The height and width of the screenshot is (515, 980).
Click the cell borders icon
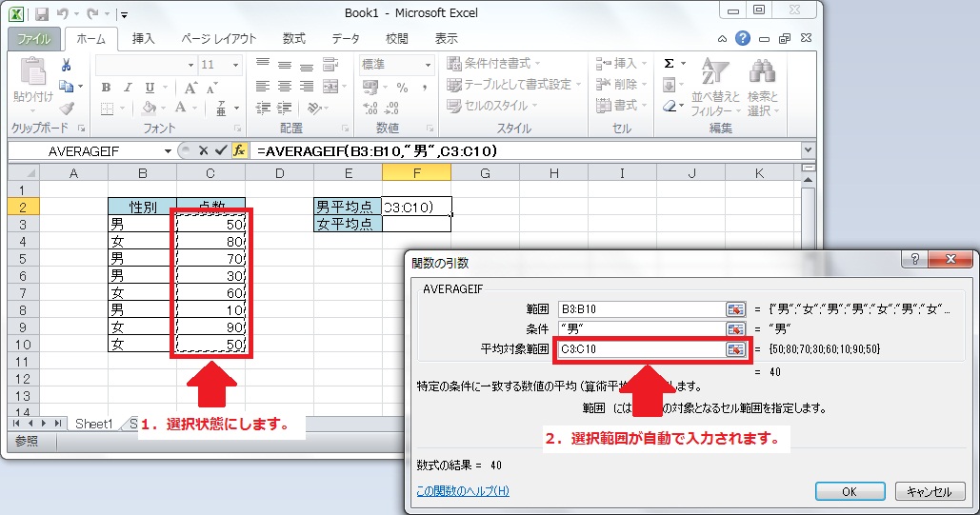point(108,109)
